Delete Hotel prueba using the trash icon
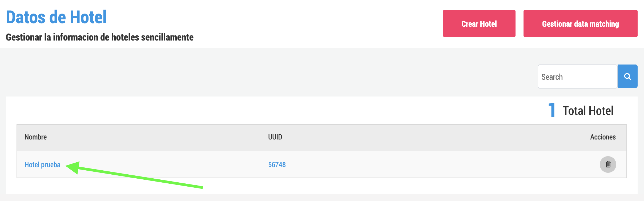 point(608,164)
